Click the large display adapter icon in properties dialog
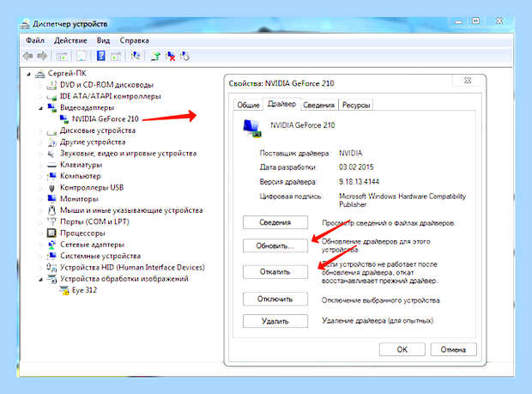The width and height of the screenshot is (532, 394). pyautogui.click(x=253, y=128)
